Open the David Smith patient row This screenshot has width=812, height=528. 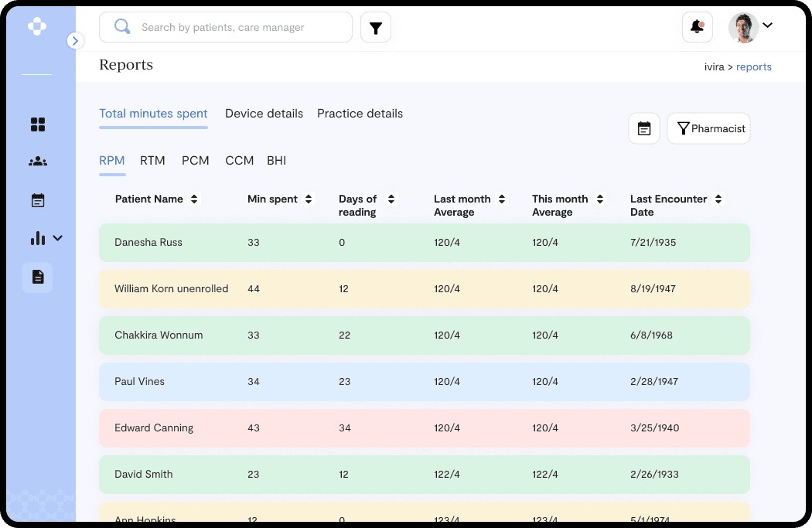424,474
